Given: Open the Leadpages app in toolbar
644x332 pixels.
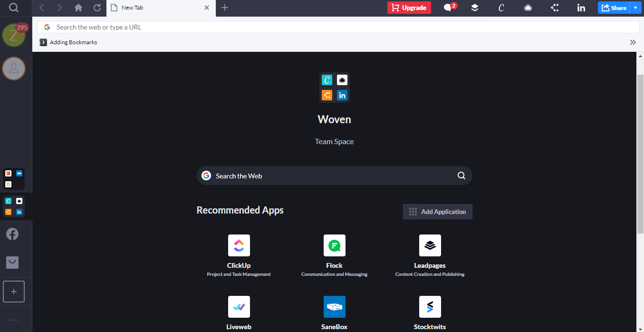Looking at the screenshot, I should tap(474, 8).
